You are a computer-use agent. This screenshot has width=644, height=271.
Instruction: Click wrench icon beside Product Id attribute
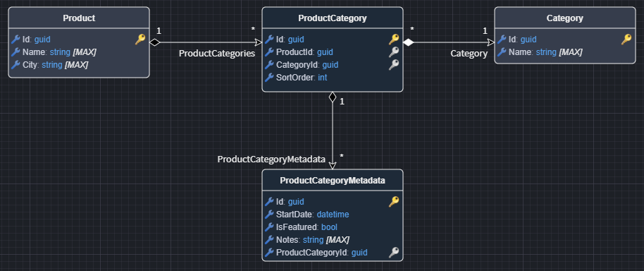point(16,40)
